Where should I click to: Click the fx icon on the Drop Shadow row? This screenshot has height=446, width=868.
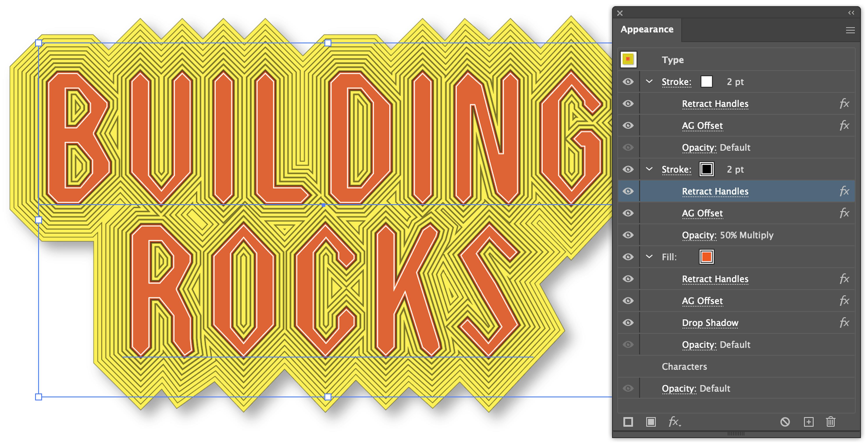click(845, 323)
